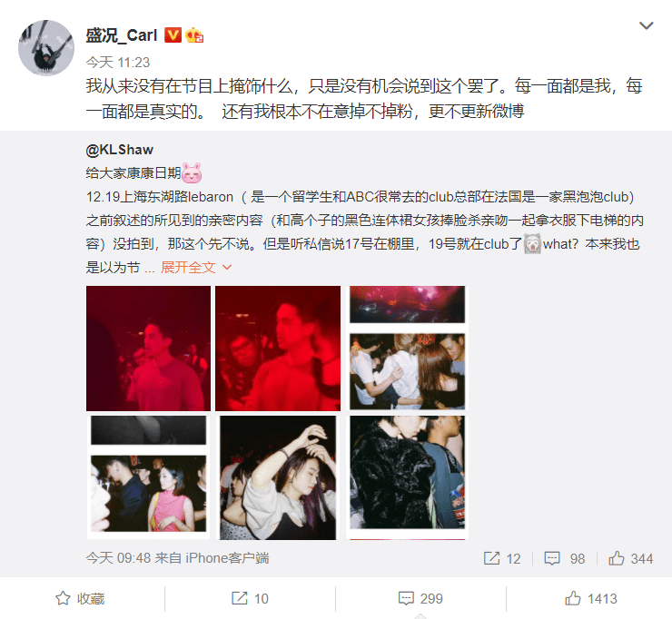The height and width of the screenshot is (619, 672).
Task: Open the post options chevron menu
Action: (646, 25)
